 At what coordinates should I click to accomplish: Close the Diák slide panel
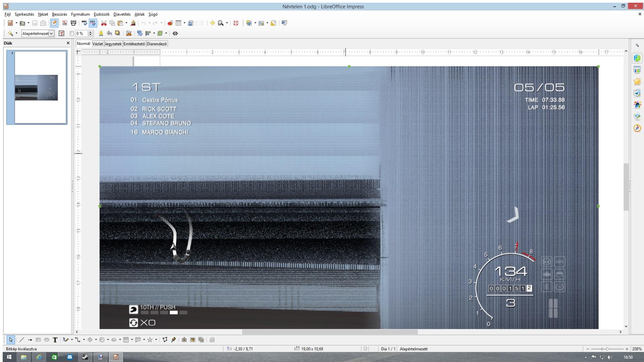click(68, 43)
